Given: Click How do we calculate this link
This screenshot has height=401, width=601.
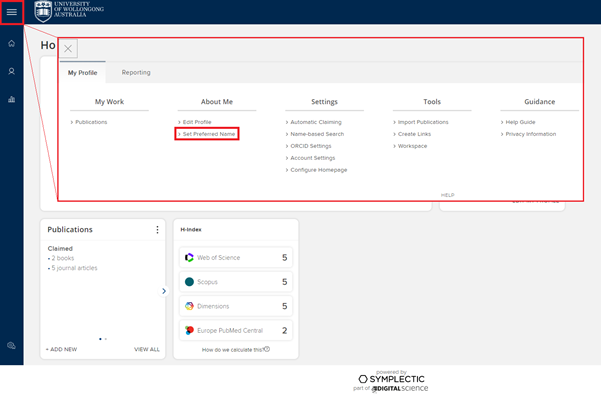Looking at the screenshot, I should point(233,350).
